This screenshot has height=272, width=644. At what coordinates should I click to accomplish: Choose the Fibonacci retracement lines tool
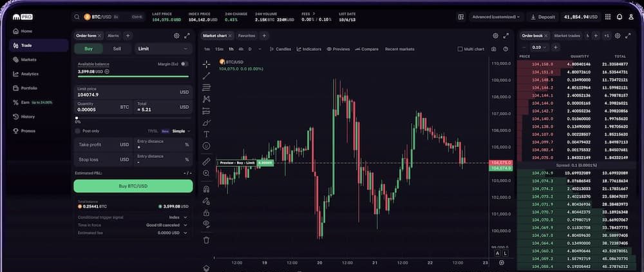point(206,88)
